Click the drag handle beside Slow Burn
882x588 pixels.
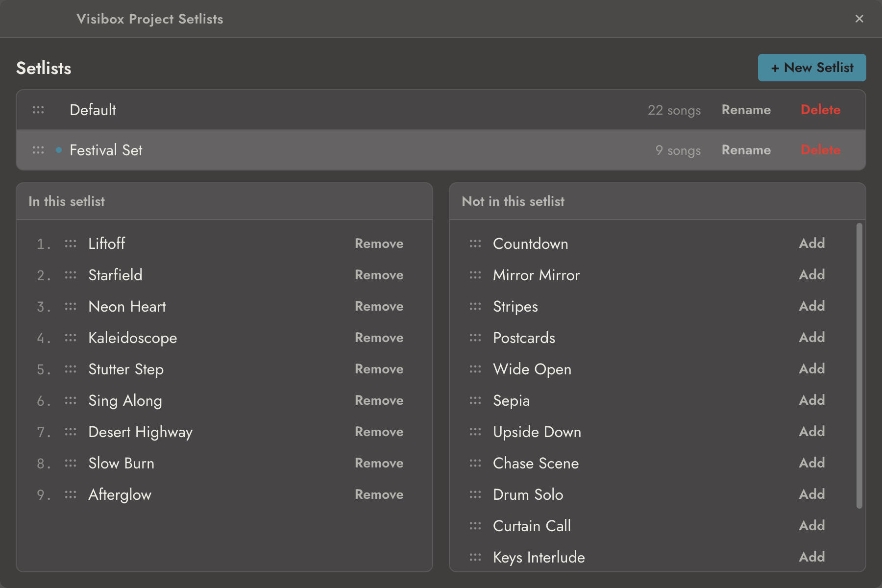71,463
